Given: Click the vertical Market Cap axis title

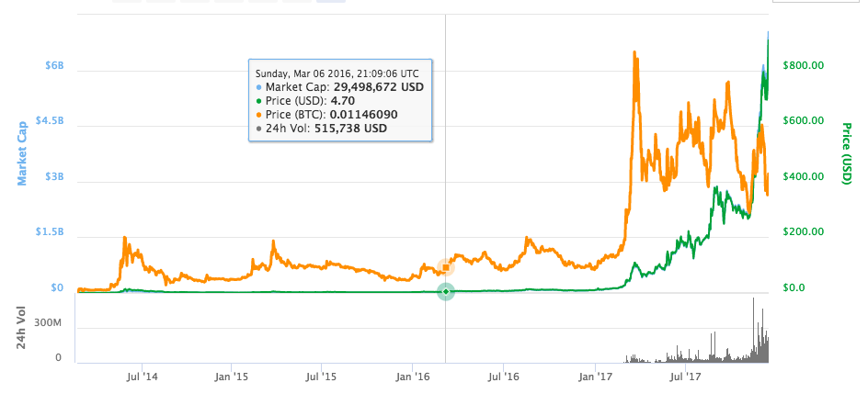Looking at the screenshot, I should coord(22,154).
